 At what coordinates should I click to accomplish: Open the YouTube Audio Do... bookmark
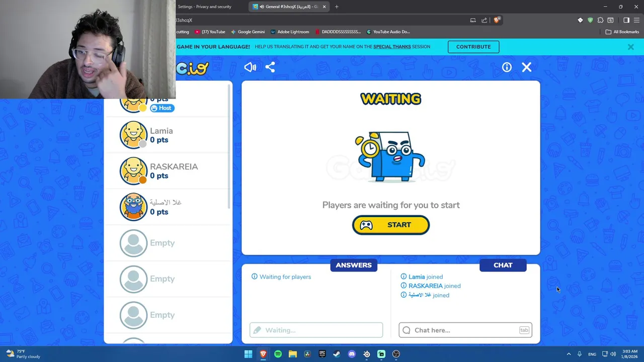pyautogui.click(x=388, y=32)
